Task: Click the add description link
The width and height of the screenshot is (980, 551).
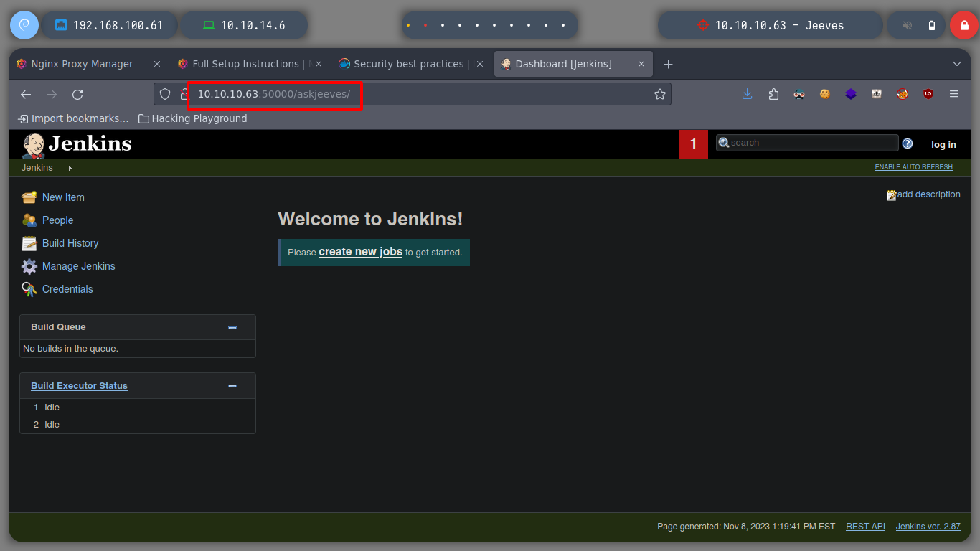Action: pos(928,194)
